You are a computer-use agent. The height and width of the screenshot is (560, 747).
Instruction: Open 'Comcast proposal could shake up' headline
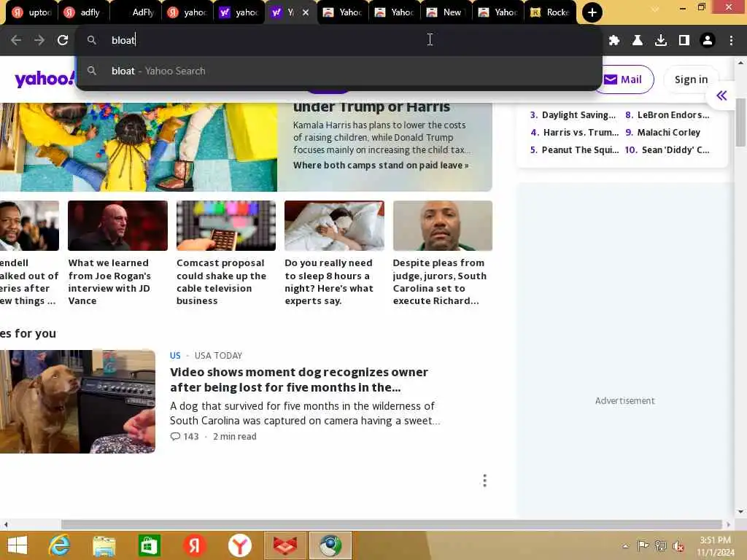coord(222,282)
